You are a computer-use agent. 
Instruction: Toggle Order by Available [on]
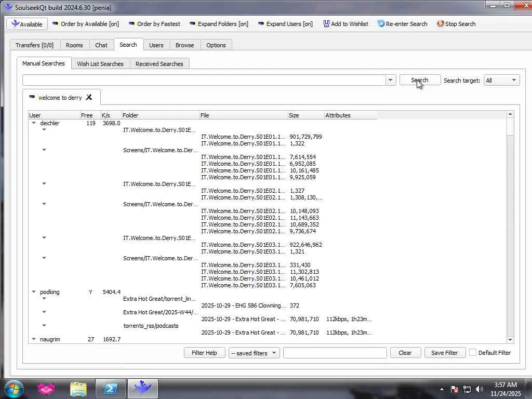click(86, 24)
